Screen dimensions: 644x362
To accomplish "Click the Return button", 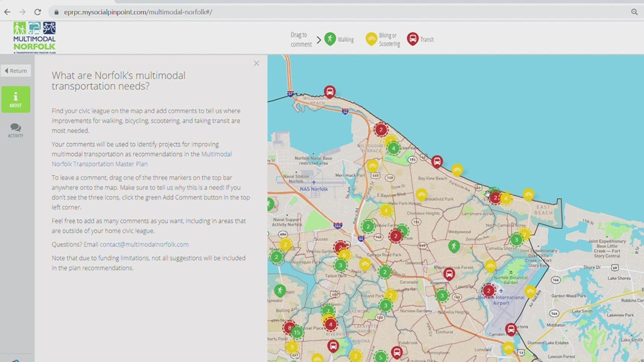I will point(16,71).
